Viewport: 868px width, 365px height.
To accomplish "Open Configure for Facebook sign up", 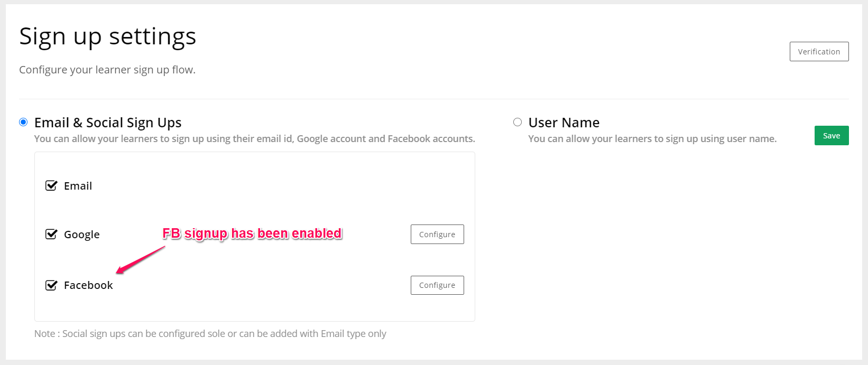I will tap(437, 285).
